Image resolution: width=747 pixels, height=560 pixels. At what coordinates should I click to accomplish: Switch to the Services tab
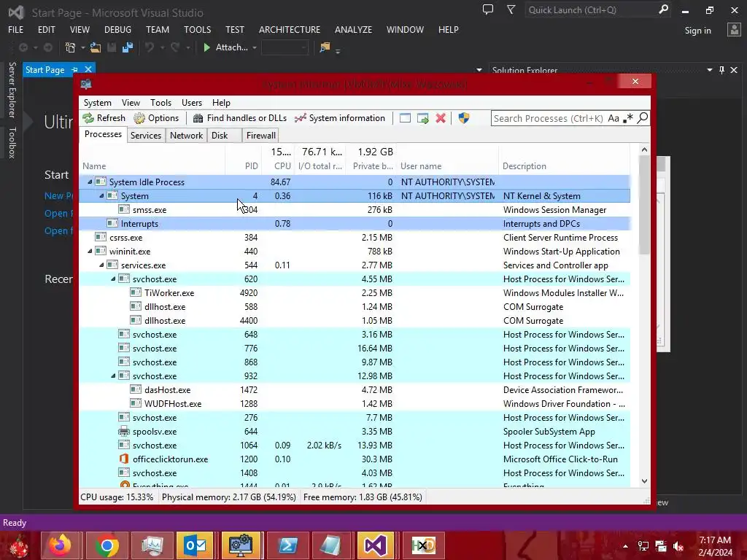pyautogui.click(x=146, y=135)
